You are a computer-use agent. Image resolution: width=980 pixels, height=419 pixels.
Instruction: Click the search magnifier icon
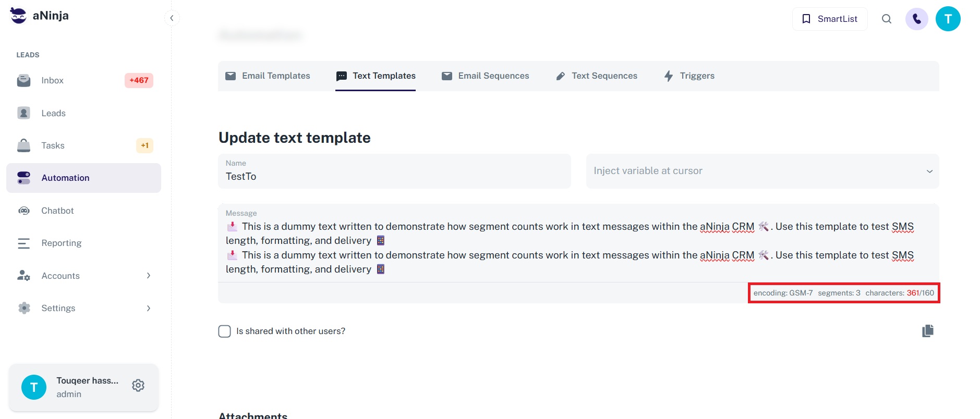pos(886,19)
